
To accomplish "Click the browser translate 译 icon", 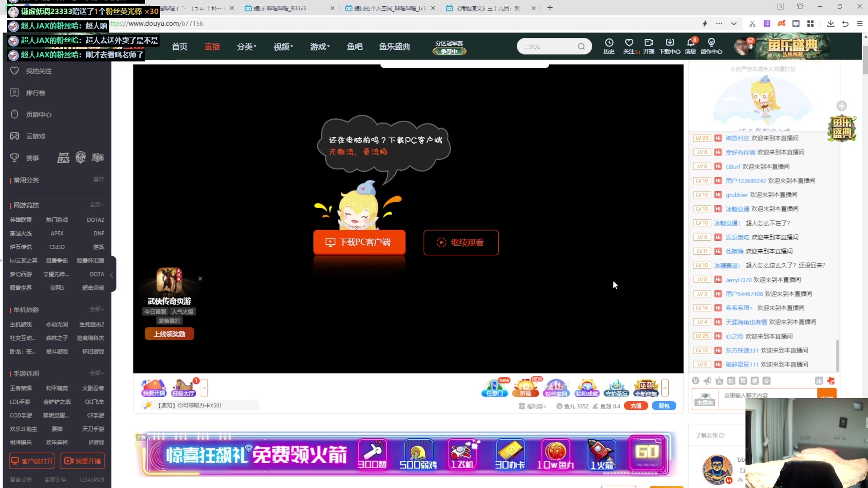I will click(x=767, y=23).
